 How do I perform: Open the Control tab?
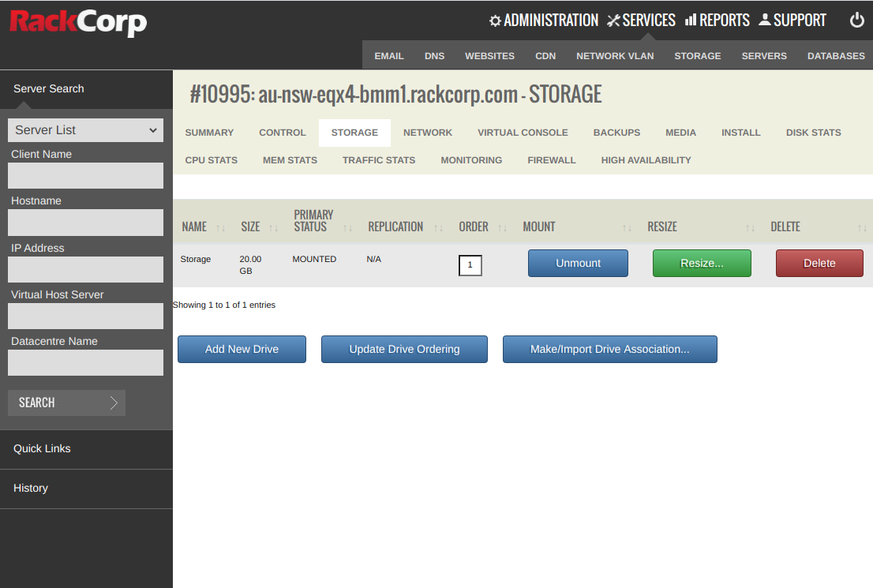pyautogui.click(x=283, y=133)
